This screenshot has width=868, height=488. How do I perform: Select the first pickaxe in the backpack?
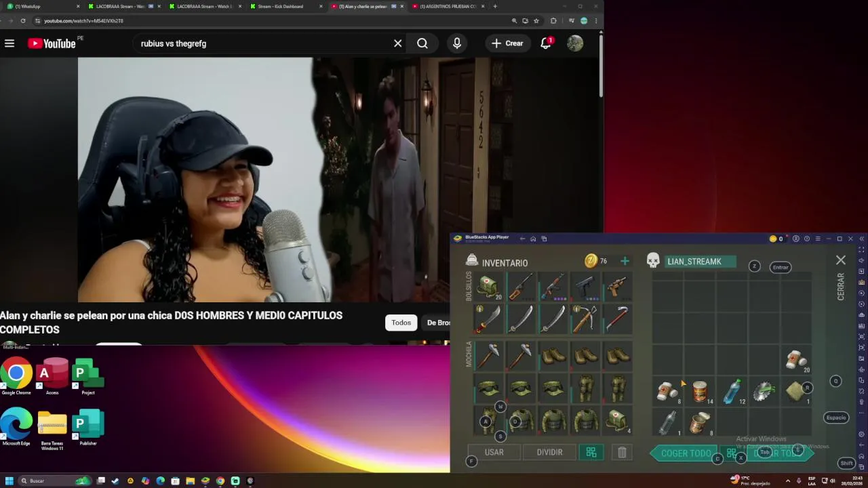coord(489,356)
